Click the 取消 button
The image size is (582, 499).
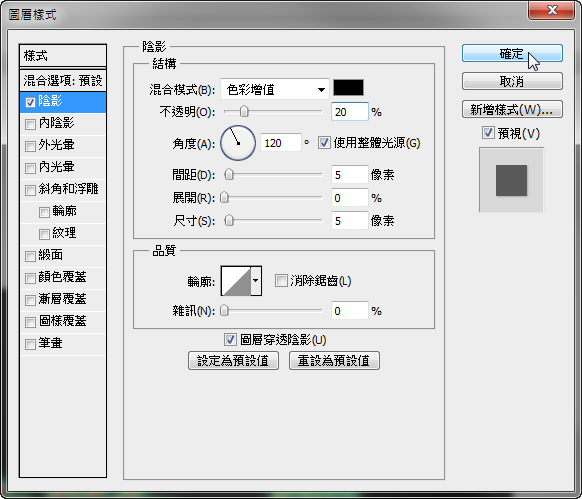(x=512, y=81)
